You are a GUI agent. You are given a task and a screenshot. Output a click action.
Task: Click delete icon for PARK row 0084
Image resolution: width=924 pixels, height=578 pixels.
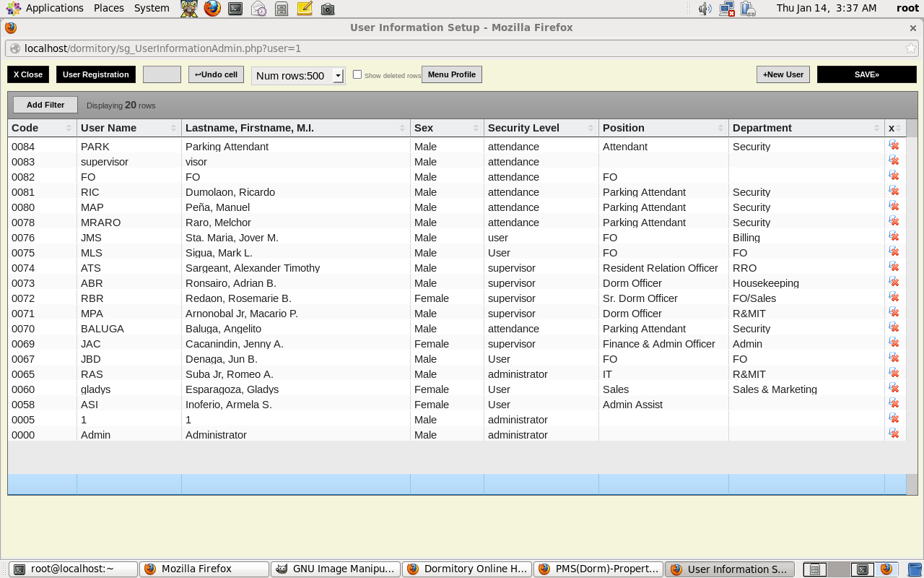pyautogui.click(x=894, y=145)
